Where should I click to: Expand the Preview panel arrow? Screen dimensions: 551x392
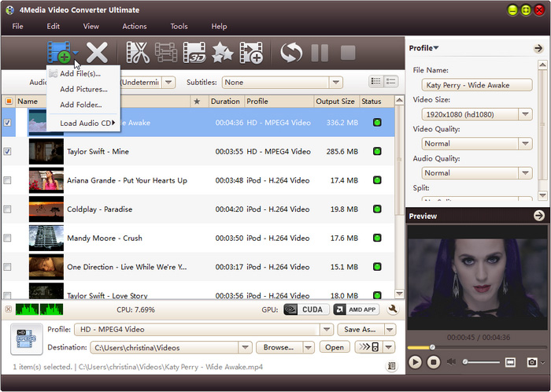[538, 216]
